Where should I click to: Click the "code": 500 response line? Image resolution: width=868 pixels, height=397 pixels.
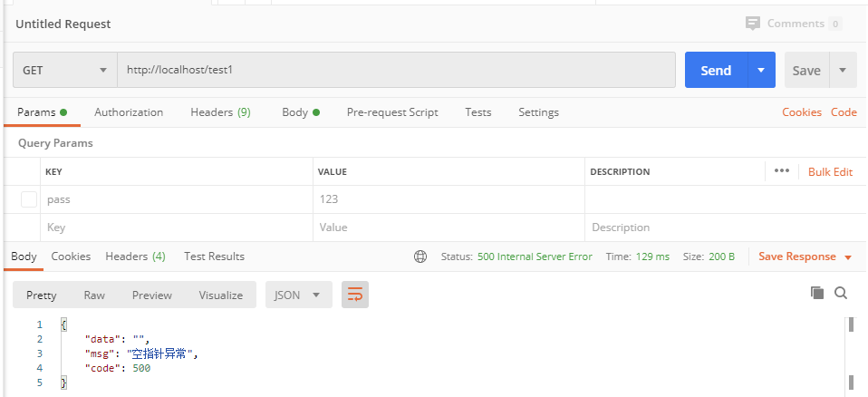point(118,368)
